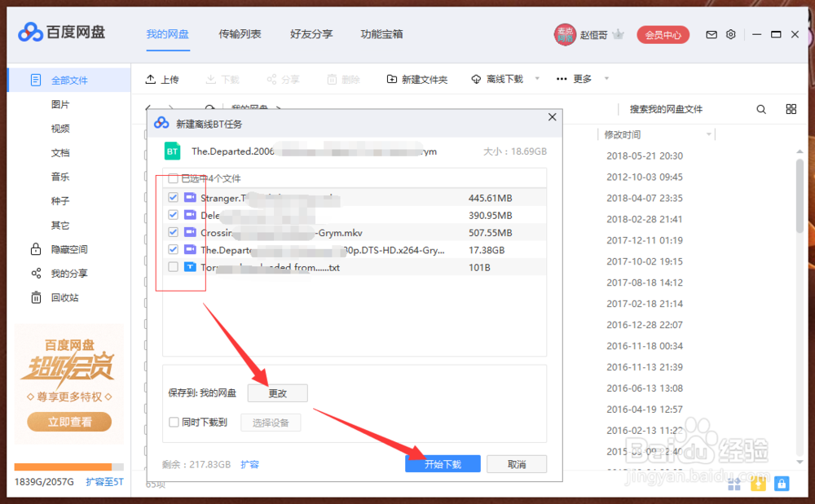Click the 隐藏空间 lock icon

coord(35,249)
